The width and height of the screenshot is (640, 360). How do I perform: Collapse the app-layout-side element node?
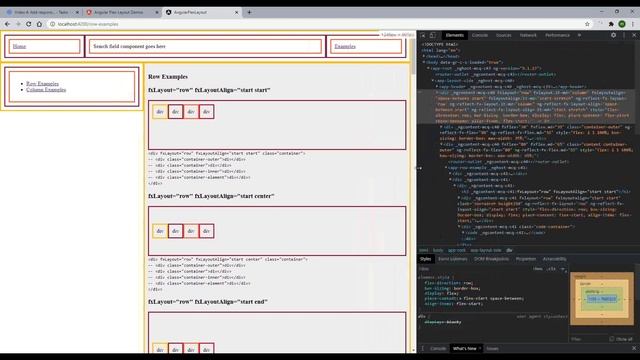[433, 80]
